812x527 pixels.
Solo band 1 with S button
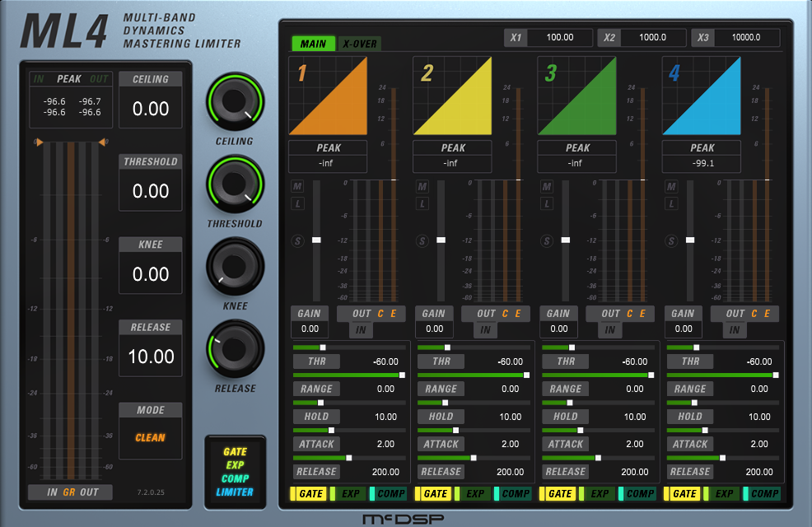[x=298, y=241]
